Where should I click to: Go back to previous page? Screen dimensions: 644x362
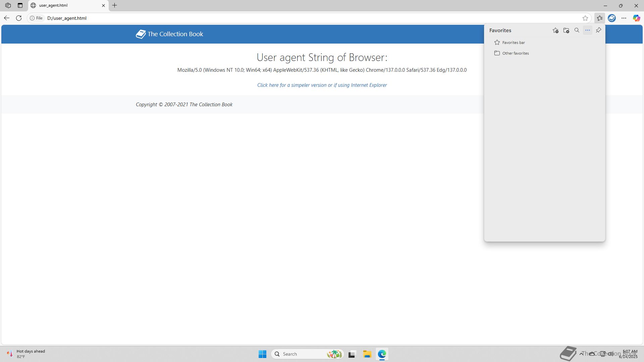coord(7,18)
